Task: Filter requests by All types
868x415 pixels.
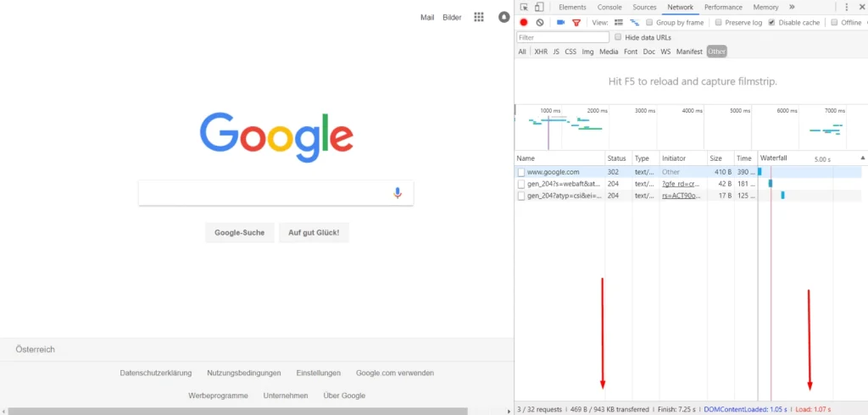Action: coord(522,52)
